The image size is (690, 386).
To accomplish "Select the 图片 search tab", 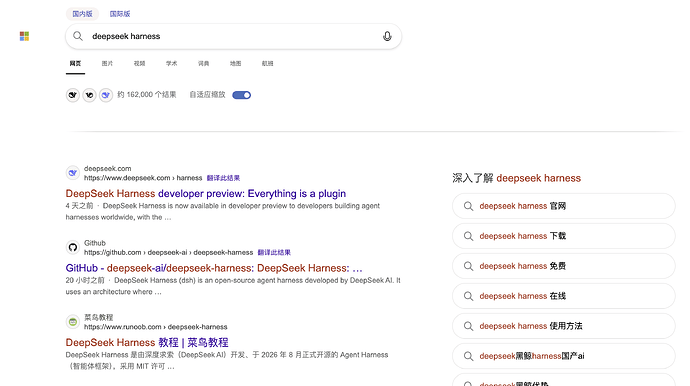I will [107, 63].
